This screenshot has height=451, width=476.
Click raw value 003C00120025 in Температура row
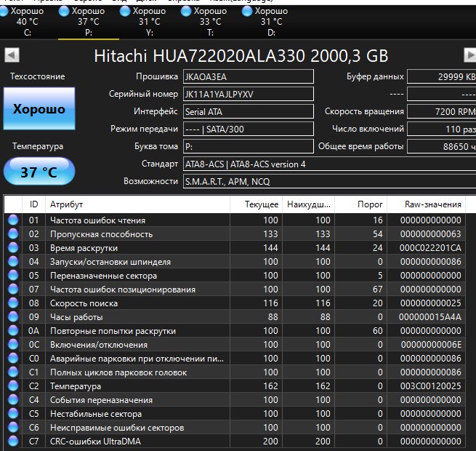click(x=430, y=386)
